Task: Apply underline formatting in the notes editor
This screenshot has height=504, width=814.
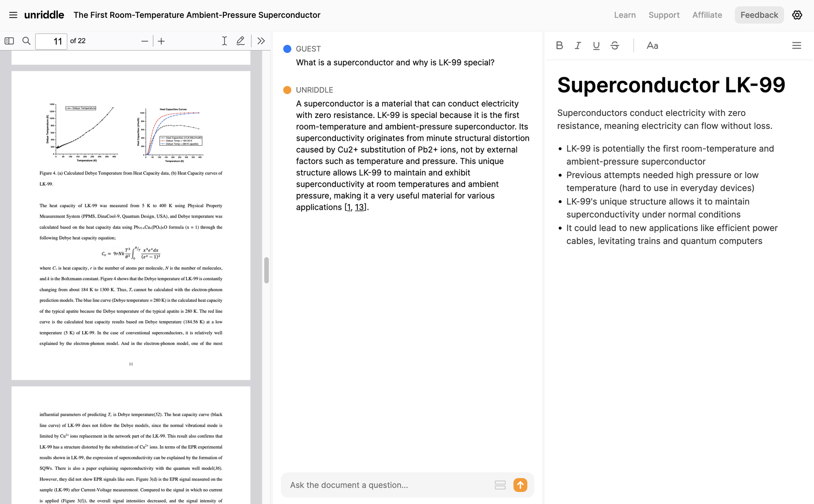Action: click(596, 46)
